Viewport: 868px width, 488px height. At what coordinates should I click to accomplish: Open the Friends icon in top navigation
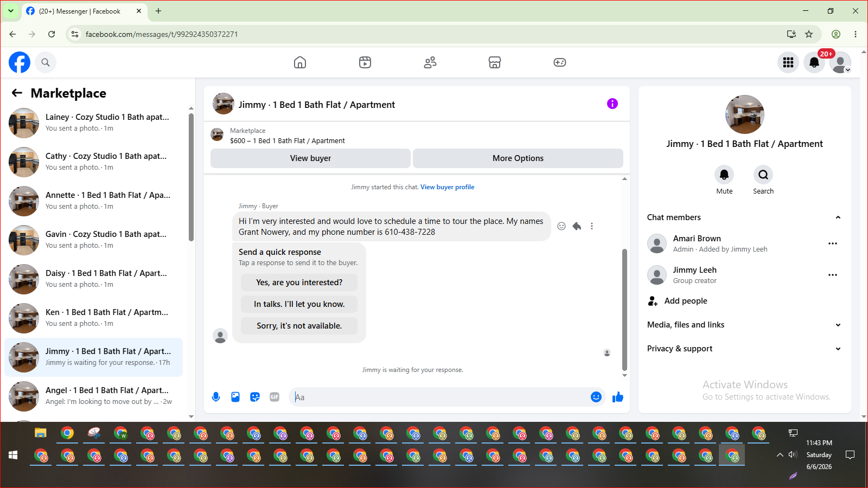pos(430,62)
